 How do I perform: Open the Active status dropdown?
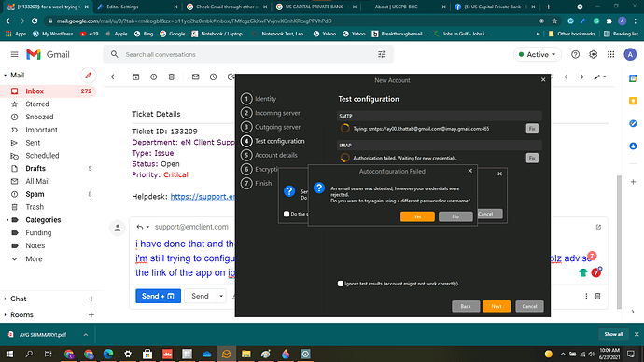538,55
